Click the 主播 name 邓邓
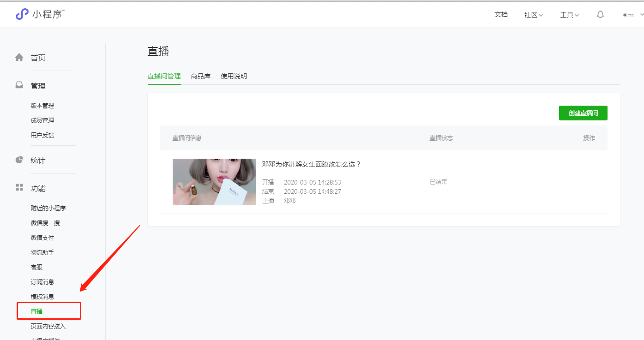This screenshot has width=644, height=340. point(290,200)
